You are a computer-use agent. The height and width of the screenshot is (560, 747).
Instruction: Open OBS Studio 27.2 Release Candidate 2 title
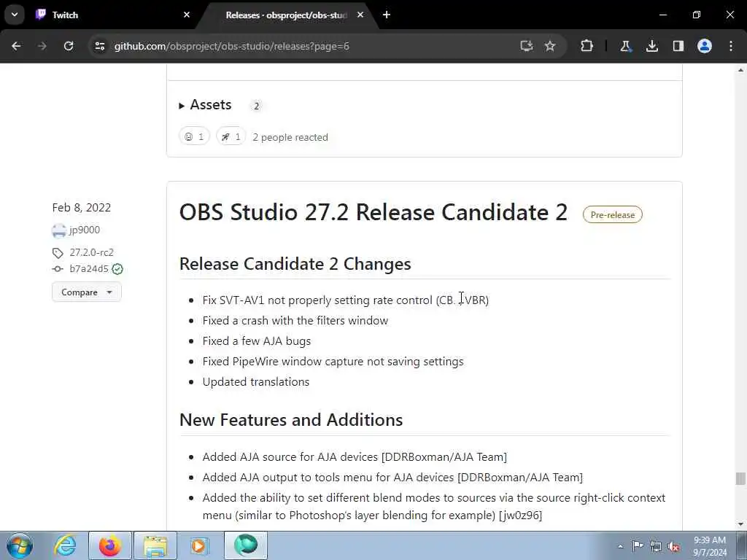(x=373, y=212)
